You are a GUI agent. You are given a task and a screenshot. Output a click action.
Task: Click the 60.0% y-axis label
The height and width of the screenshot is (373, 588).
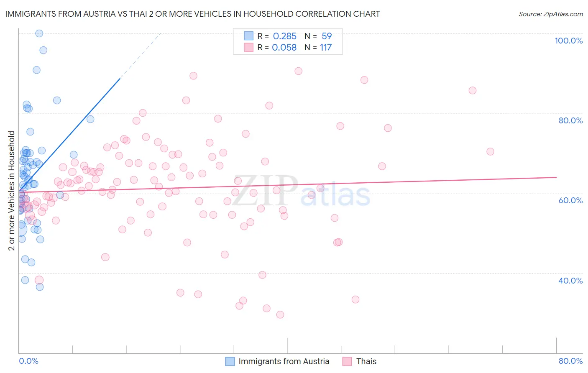[570, 200]
